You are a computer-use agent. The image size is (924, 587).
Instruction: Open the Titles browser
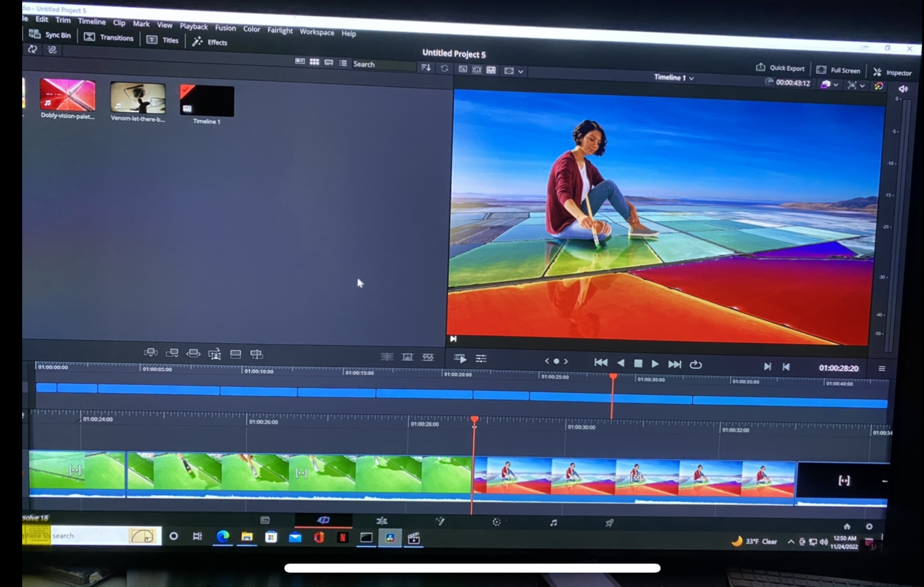coord(163,40)
